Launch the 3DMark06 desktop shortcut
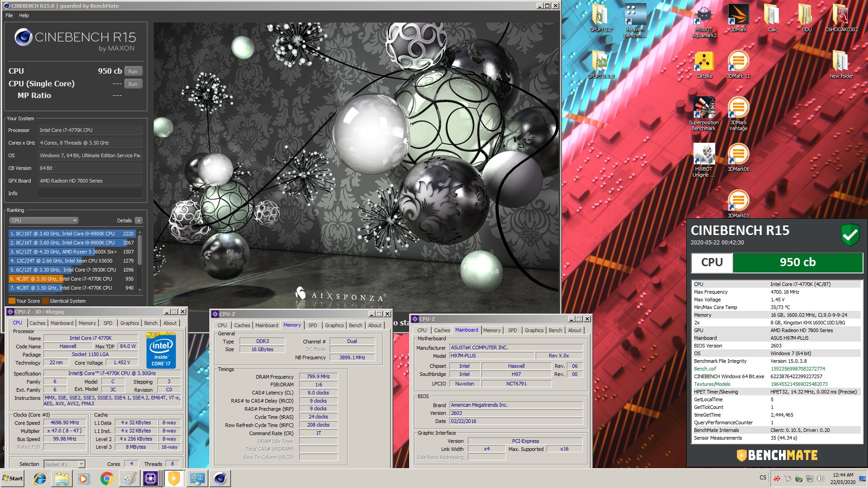 [738, 158]
